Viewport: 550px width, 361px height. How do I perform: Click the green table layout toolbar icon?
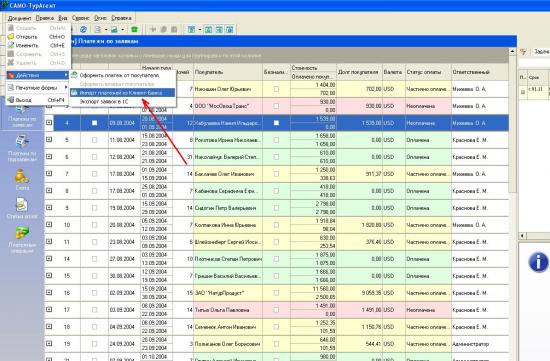(192, 29)
